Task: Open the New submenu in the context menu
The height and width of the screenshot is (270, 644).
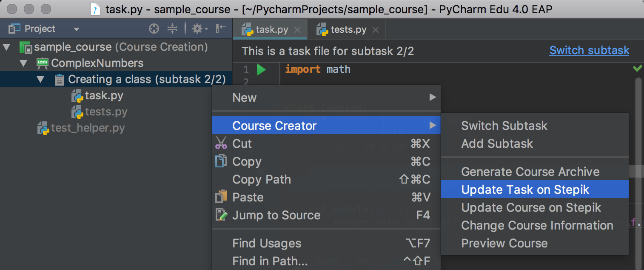Action: tap(326, 98)
